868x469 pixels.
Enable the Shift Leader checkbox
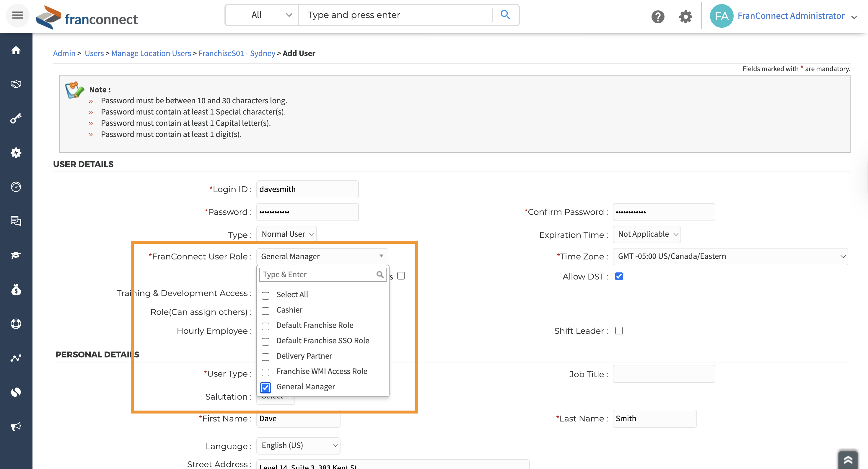pyautogui.click(x=619, y=331)
